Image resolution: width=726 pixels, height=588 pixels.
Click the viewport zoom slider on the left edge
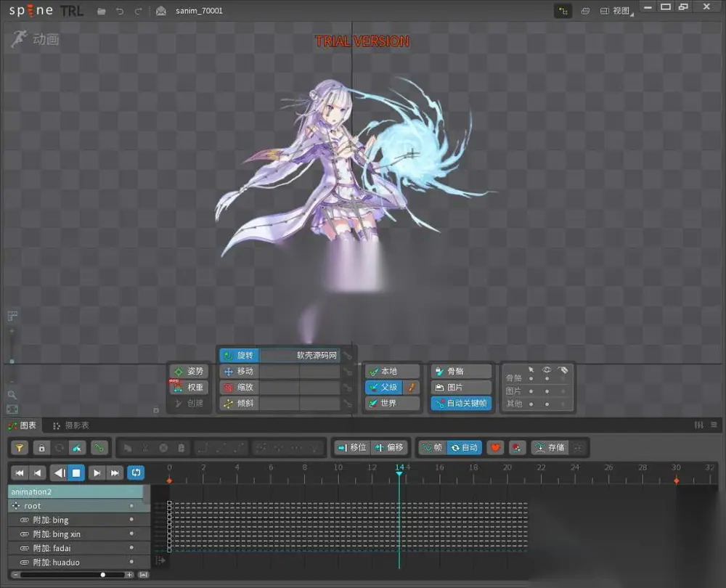[x=12, y=361]
